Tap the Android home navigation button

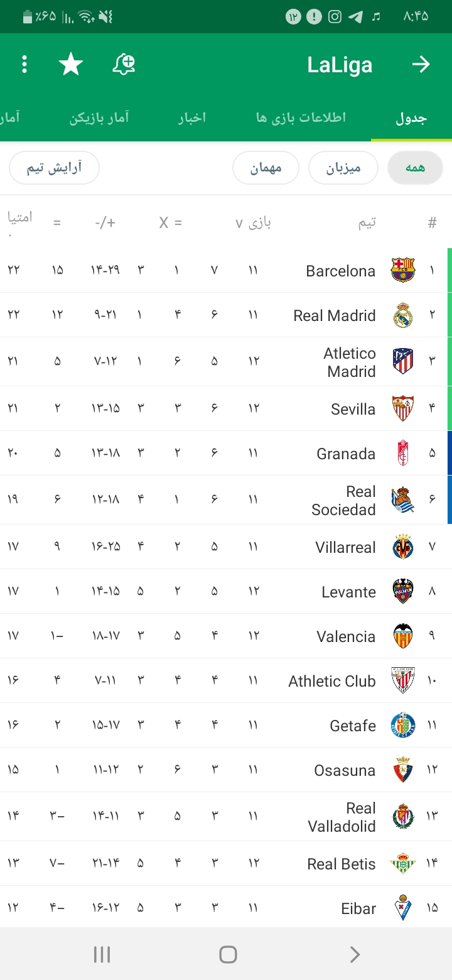(228, 955)
